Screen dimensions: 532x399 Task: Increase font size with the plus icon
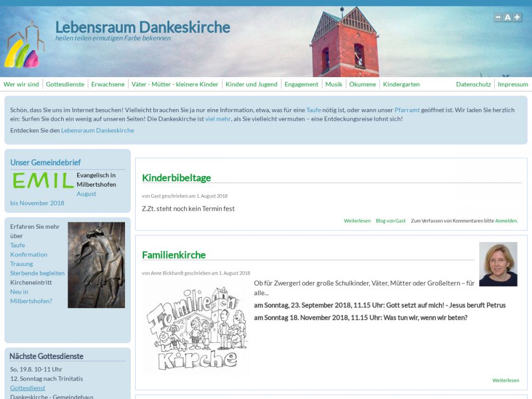point(517,17)
